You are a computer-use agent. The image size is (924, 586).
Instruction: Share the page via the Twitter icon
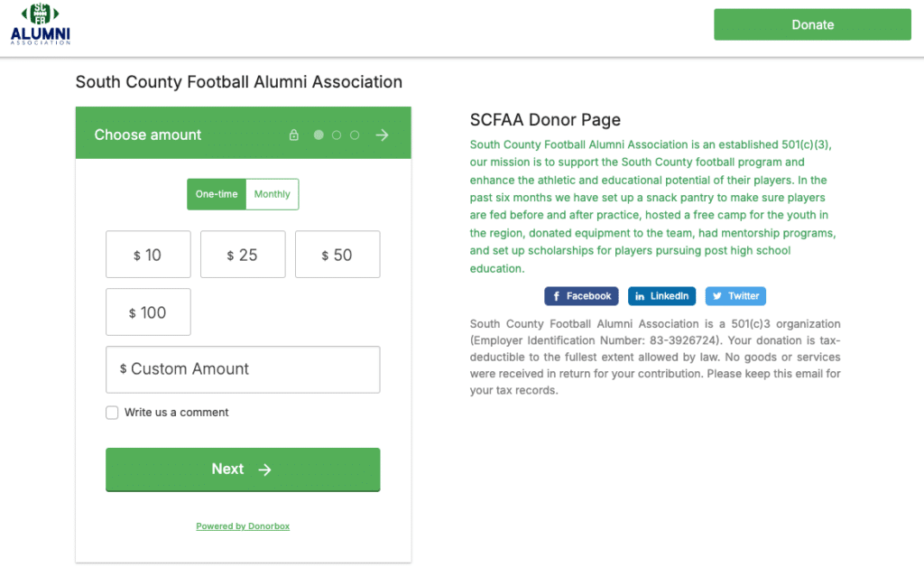pos(736,295)
